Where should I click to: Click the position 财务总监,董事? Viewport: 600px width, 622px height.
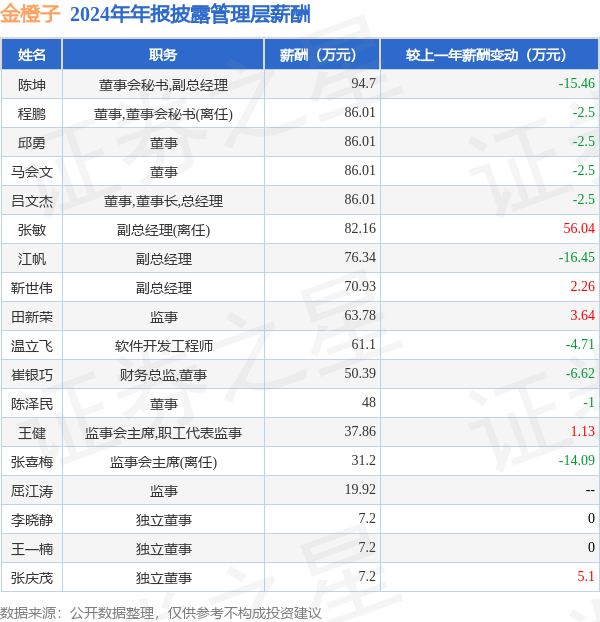pos(163,375)
